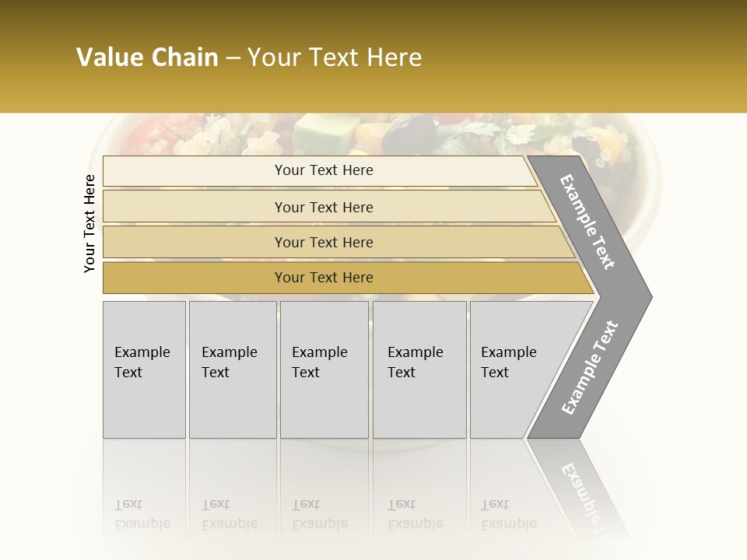This screenshot has width=747, height=560.
Task: Select the second gray 'Example Text' box
Action: pos(233,369)
